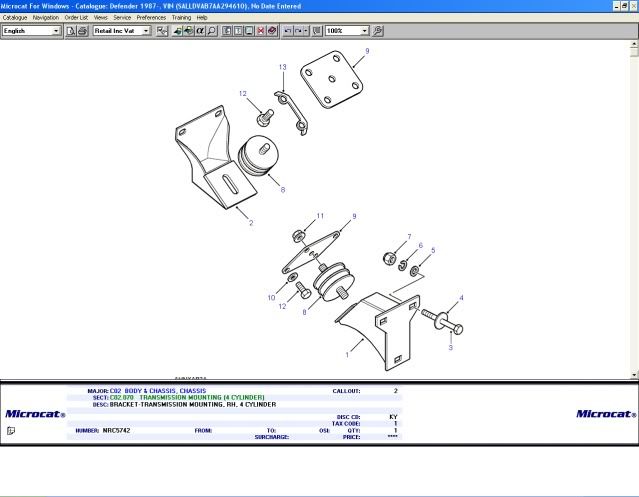This screenshot has width=639, height=497.
Task: Select the first view layout icon
Action: [227, 31]
